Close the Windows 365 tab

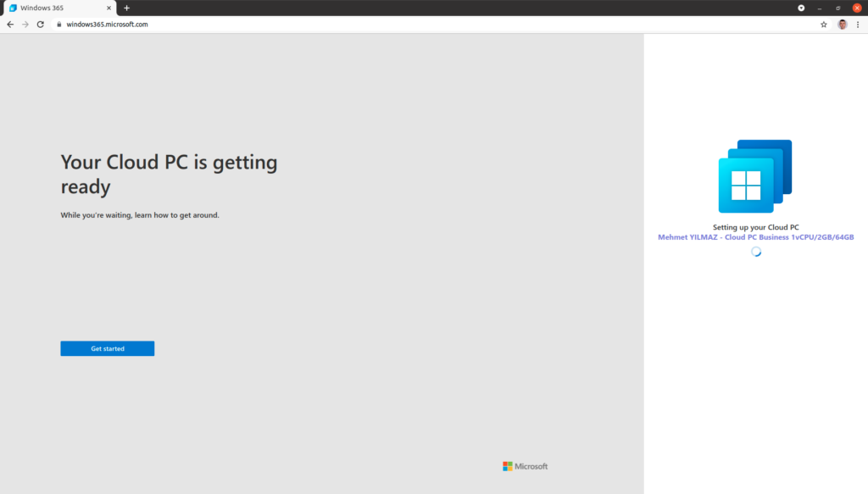[108, 8]
